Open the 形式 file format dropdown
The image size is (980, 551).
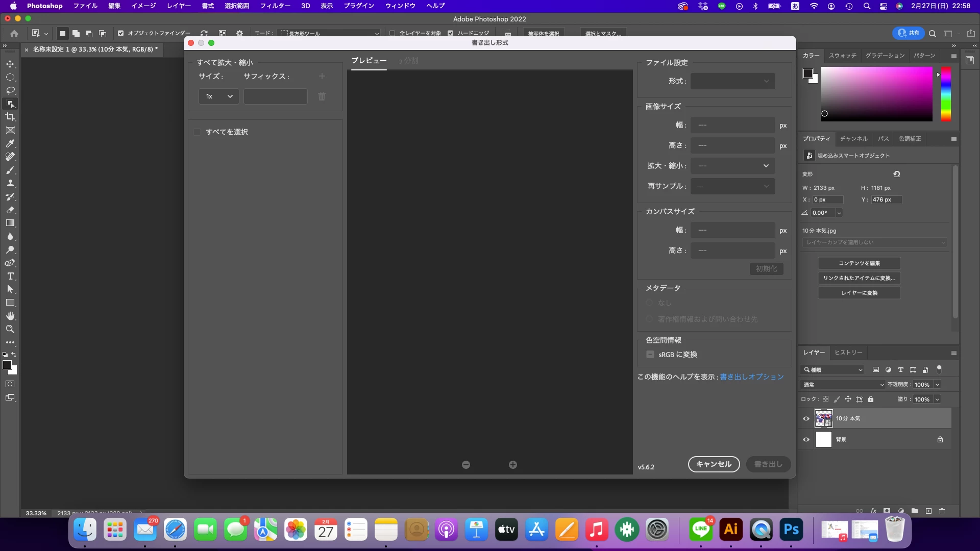(732, 81)
